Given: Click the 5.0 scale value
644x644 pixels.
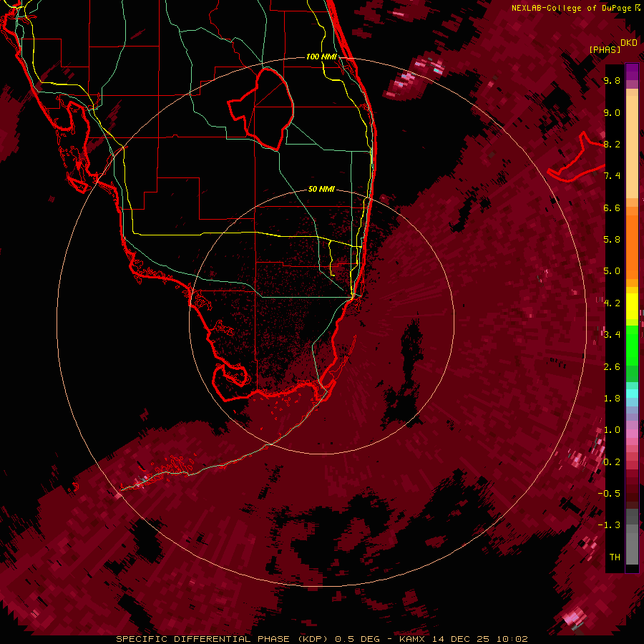Looking at the screenshot, I should [x=612, y=271].
